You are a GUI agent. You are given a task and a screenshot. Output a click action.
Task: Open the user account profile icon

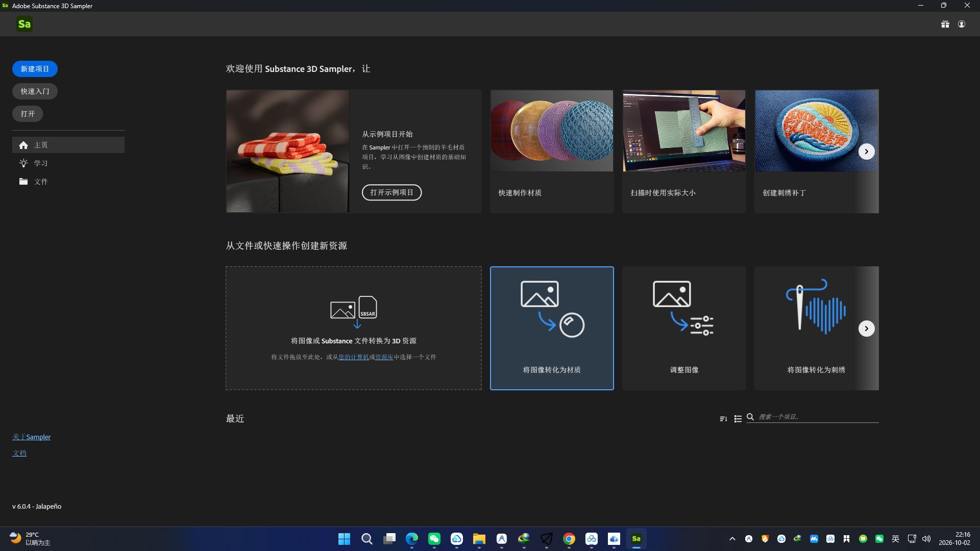(962, 24)
